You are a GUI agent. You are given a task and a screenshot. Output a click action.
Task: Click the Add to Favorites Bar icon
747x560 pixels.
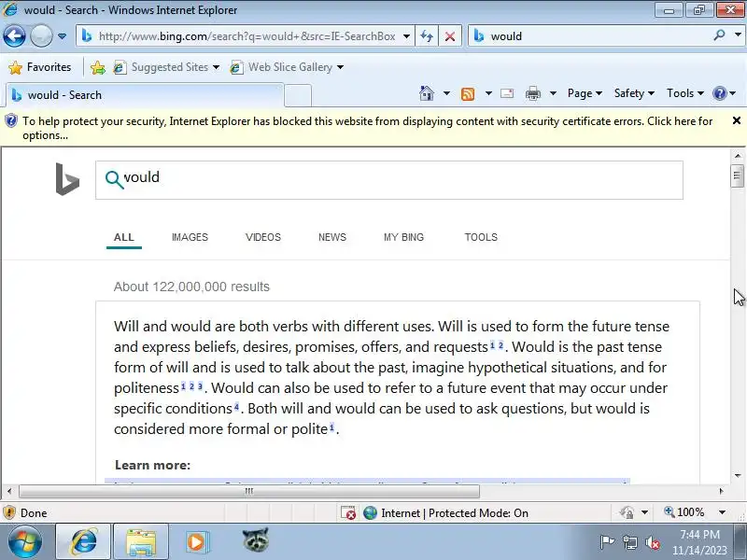[x=98, y=67]
